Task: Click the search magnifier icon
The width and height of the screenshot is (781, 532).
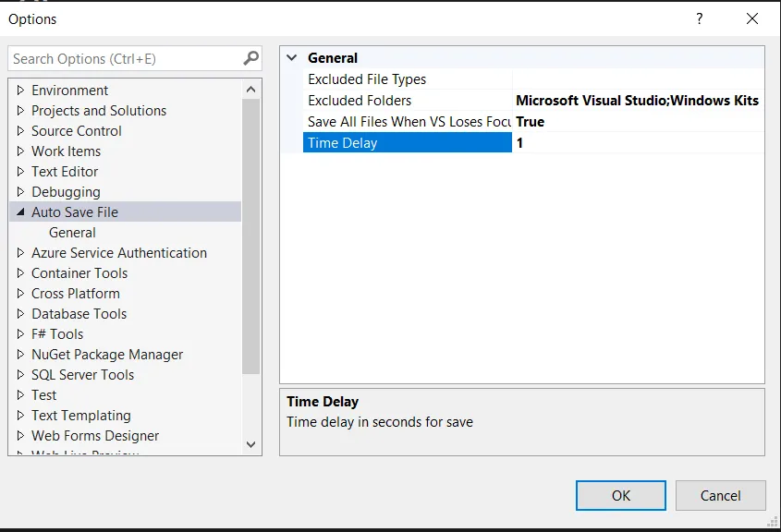Action: click(x=250, y=58)
